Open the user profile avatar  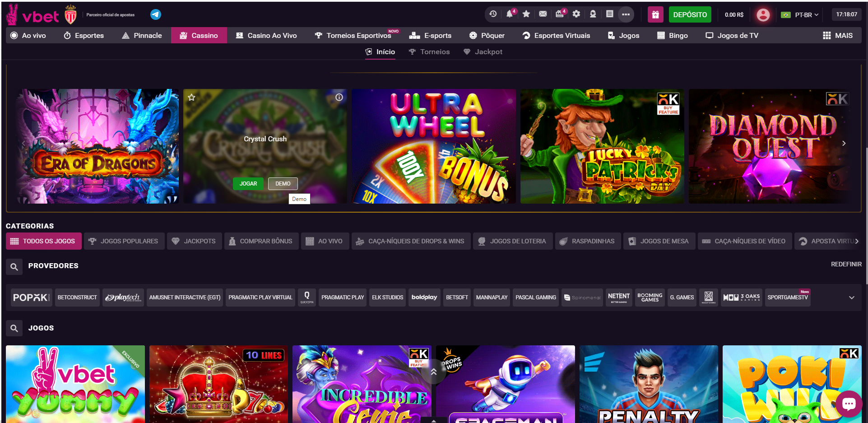click(x=763, y=15)
